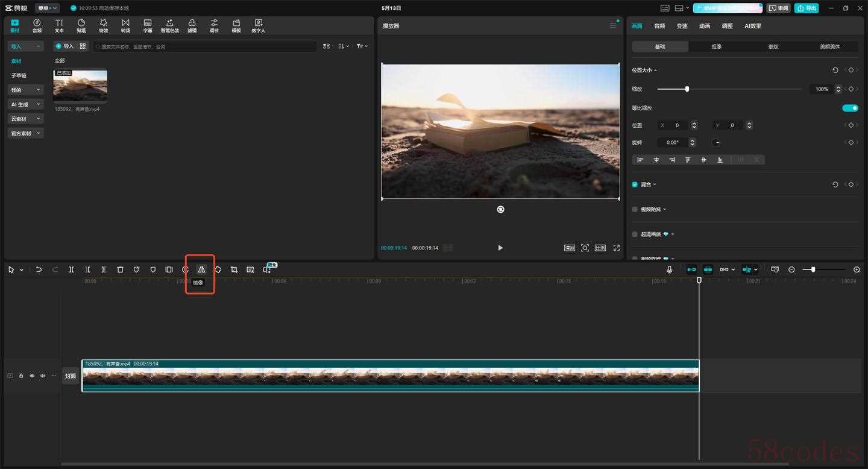Viewport: 868px width, 469px height.
Task: Click the 审阅 review button
Action: [x=778, y=8]
